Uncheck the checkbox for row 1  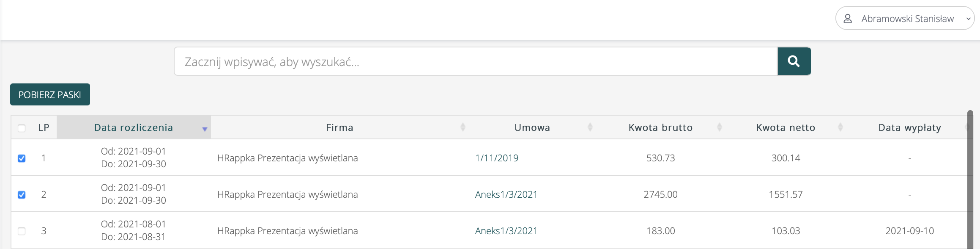point(22,158)
